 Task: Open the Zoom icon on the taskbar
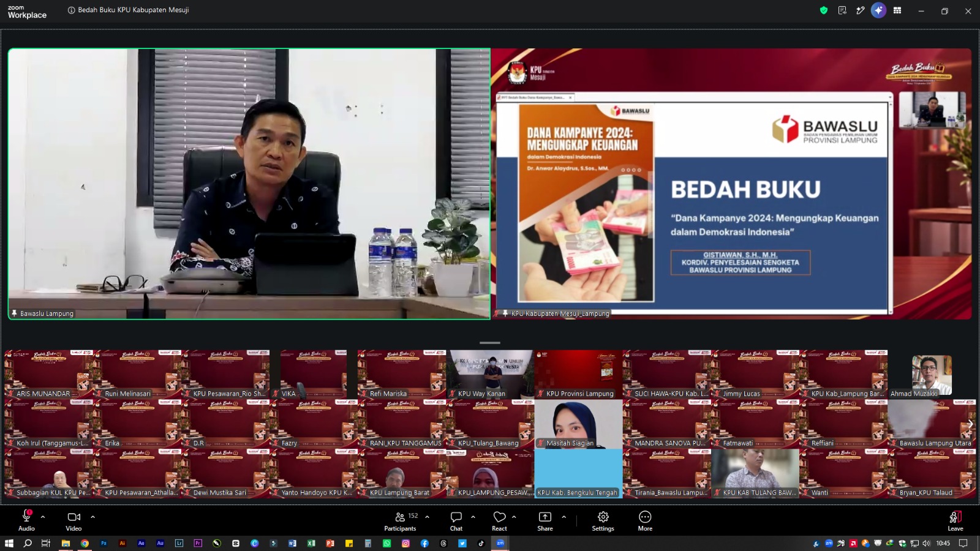pyautogui.click(x=500, y=543)
